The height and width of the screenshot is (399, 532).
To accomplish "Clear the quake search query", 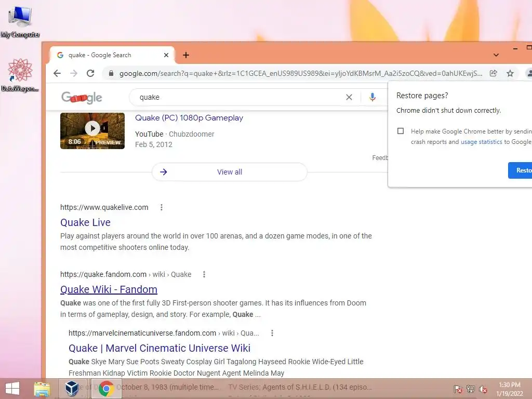I will 349,97.
